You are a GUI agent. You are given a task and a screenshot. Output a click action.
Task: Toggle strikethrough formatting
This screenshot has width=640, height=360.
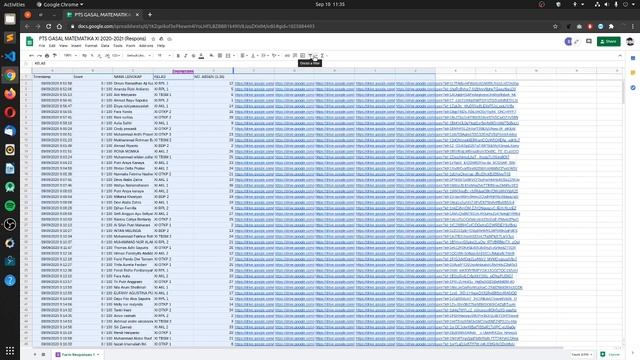coord(193,56)
